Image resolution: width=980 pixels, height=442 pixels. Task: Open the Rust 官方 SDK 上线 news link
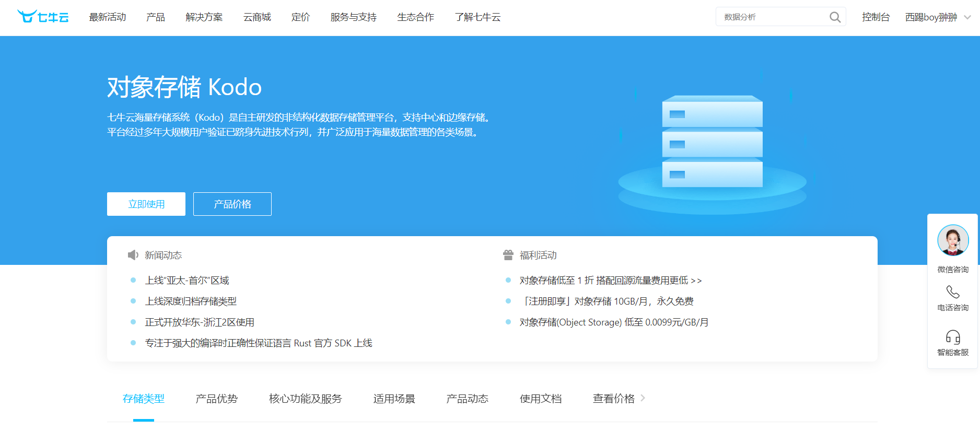(259, 343)
